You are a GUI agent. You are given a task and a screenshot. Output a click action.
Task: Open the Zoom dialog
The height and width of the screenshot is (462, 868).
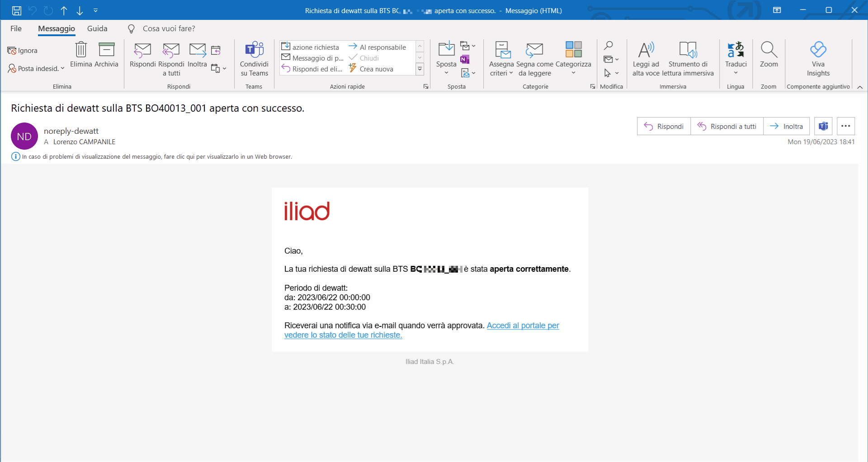click(769, 55)
